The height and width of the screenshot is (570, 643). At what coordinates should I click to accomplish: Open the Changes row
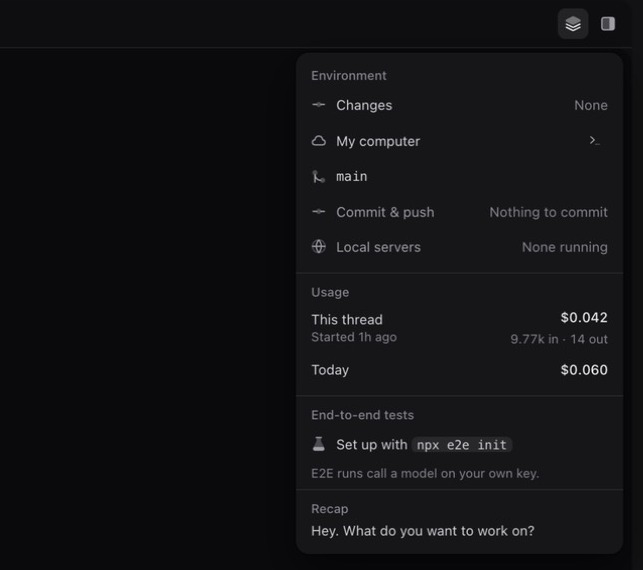[x=459, y=105]
